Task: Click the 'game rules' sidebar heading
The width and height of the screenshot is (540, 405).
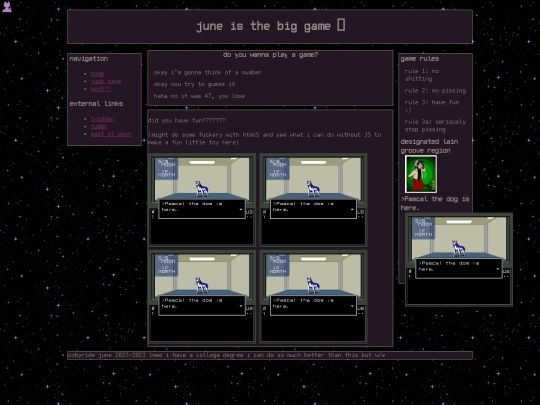Action: (419, 59)
